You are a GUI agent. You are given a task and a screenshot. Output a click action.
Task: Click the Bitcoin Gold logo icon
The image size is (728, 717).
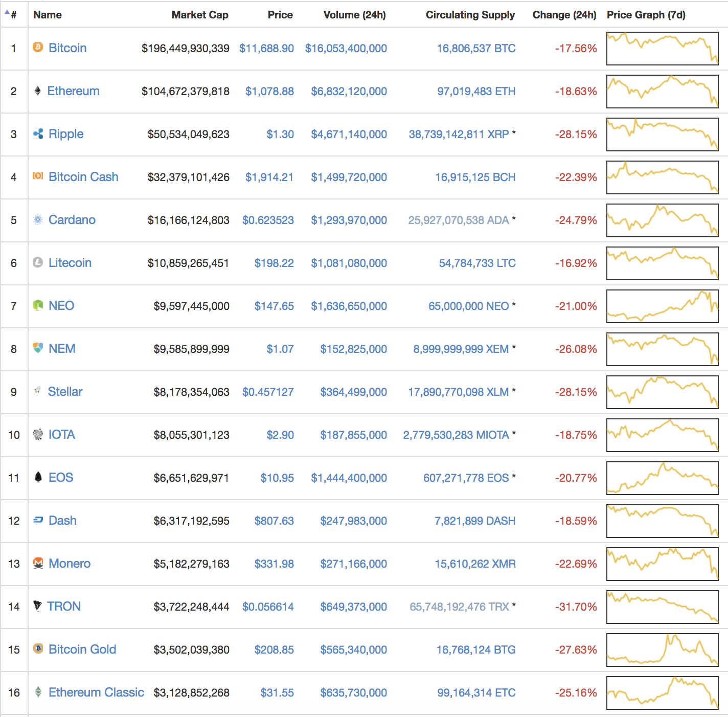(x=38, y=648)
